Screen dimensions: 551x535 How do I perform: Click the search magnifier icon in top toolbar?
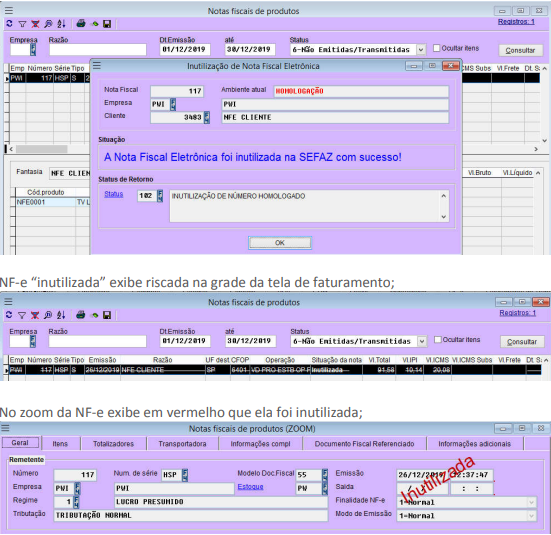[48, 24]
